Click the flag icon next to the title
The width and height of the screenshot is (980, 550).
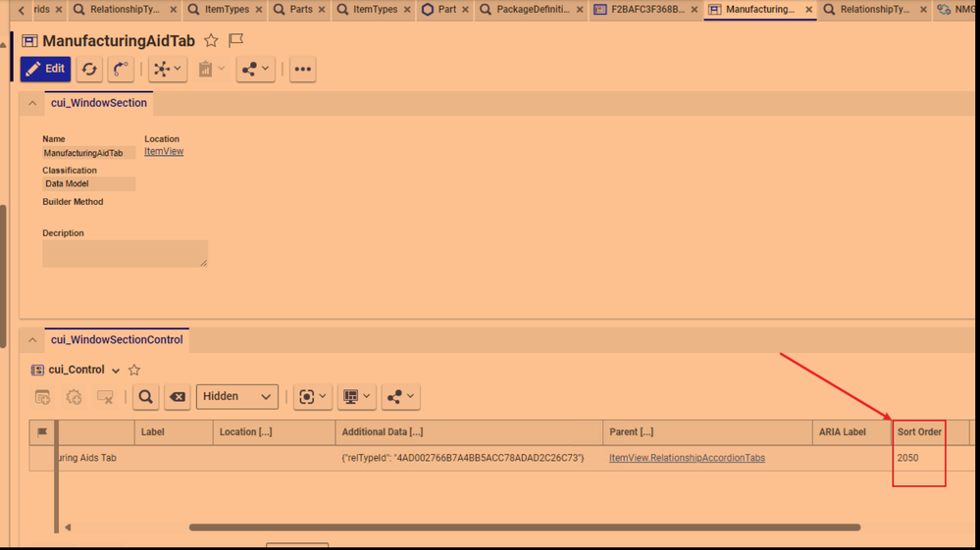coord(235,41)
